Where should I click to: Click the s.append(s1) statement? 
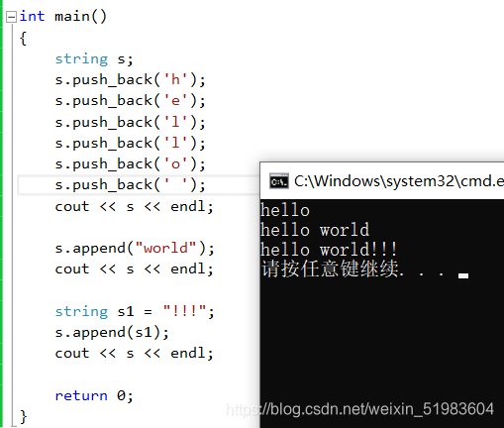coord(112,333)
